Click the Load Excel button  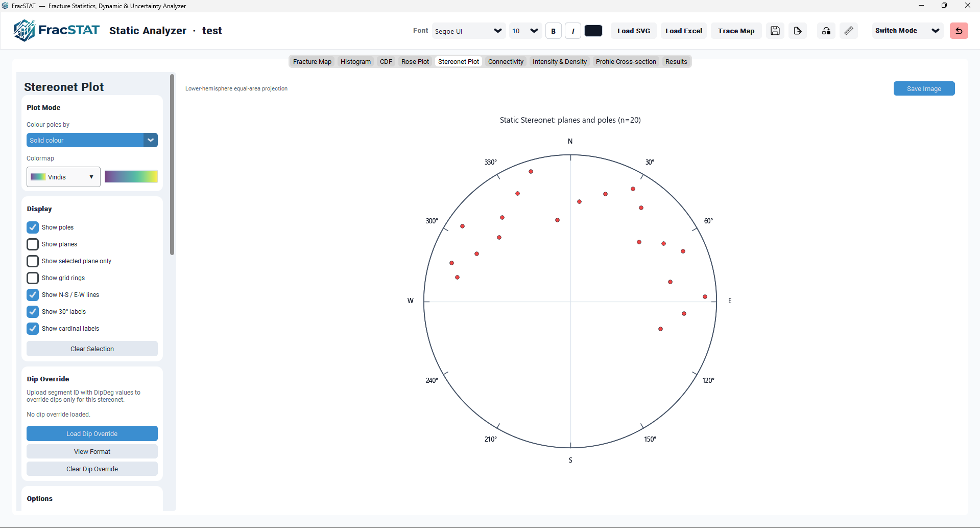click(684, 31)
